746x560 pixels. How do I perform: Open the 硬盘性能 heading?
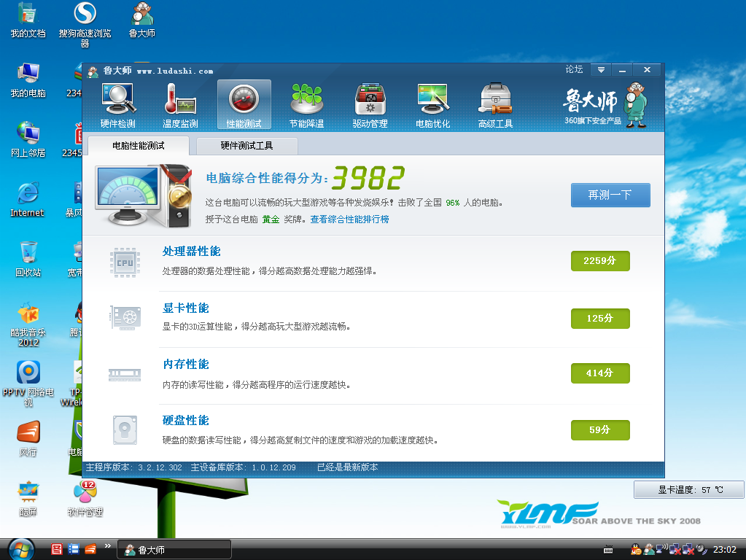coord(186,420)
